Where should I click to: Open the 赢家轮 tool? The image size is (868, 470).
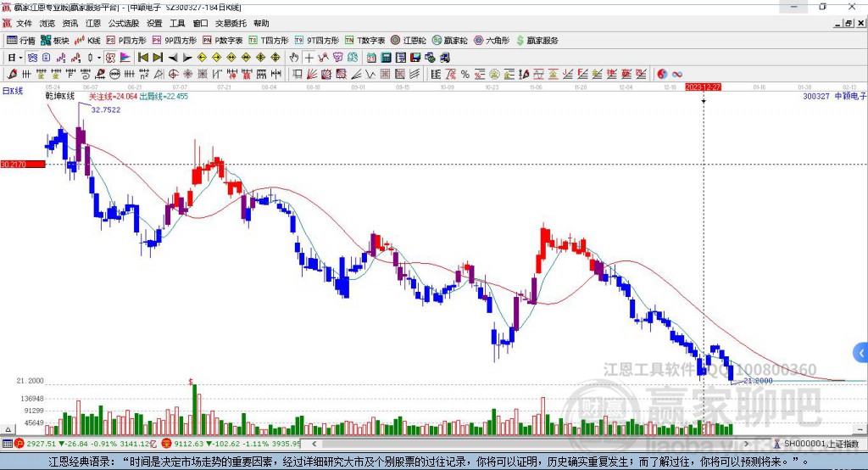(x=450, y=41)
